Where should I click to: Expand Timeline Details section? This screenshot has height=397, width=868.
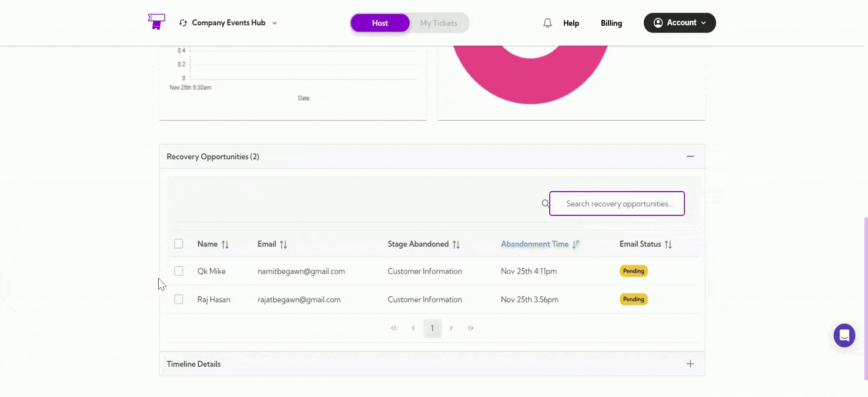[x=690, y=364]
